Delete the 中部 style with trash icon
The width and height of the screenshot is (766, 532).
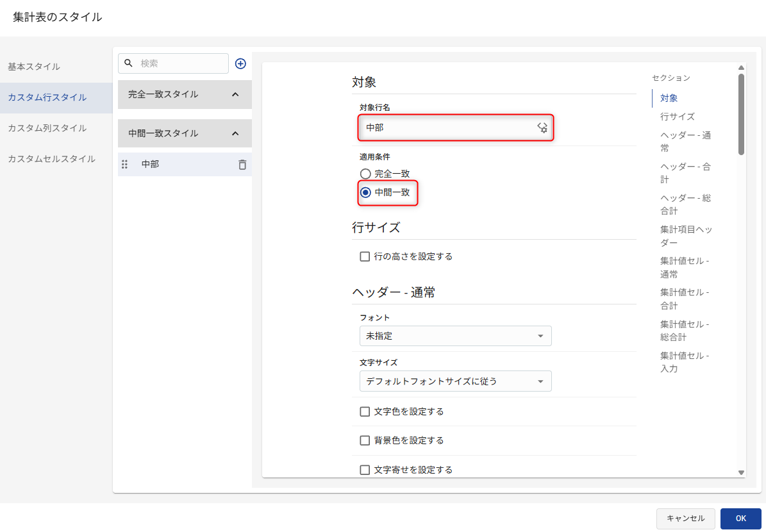(242, 165)
